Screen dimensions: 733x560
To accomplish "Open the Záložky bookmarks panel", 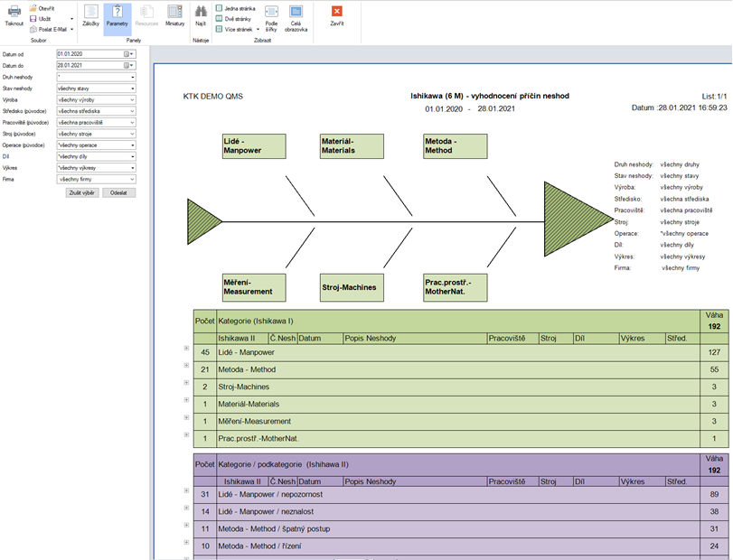I will point(90,14).
